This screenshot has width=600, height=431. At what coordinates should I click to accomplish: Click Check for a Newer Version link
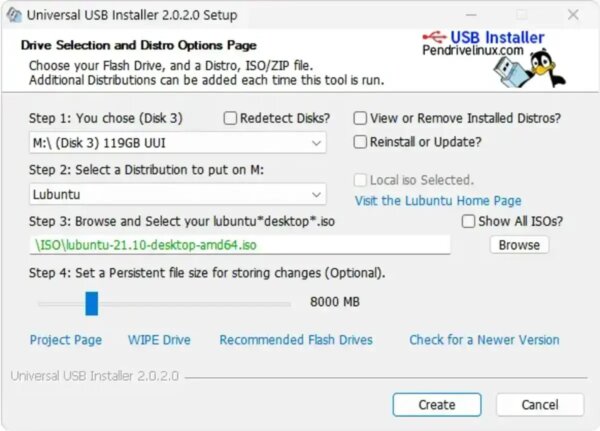tap(484, 340)
